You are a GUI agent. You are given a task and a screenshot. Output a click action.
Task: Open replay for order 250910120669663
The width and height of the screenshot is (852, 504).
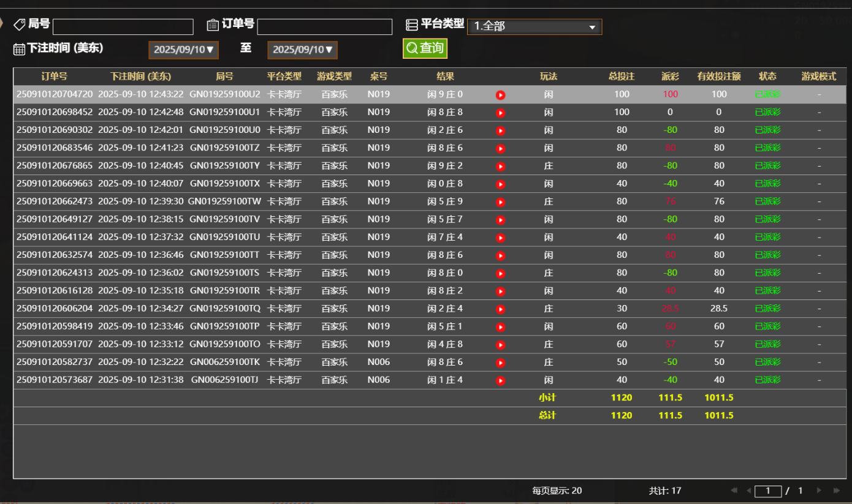pos(500,184)
